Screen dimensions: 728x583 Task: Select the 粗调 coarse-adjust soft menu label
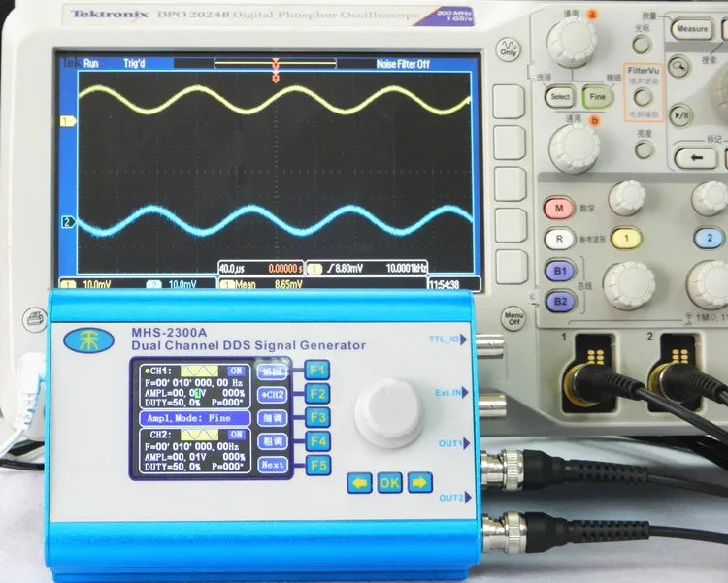click(273, 441)
